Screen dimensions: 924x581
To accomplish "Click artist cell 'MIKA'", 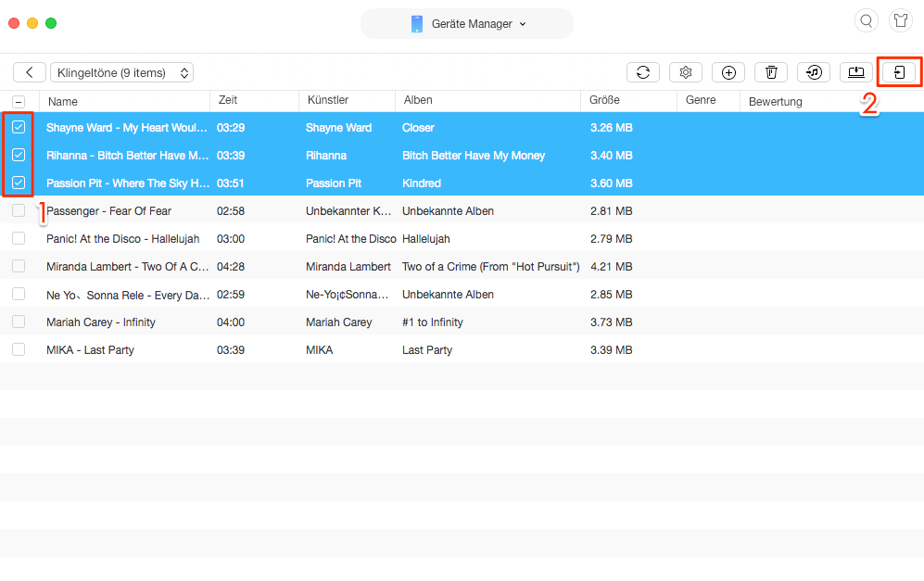I will pyautogui.click(x=320, y=350).
